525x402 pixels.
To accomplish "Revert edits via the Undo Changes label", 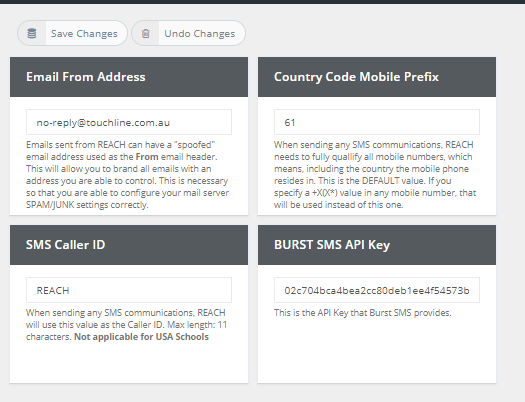I will coord(200,33).
